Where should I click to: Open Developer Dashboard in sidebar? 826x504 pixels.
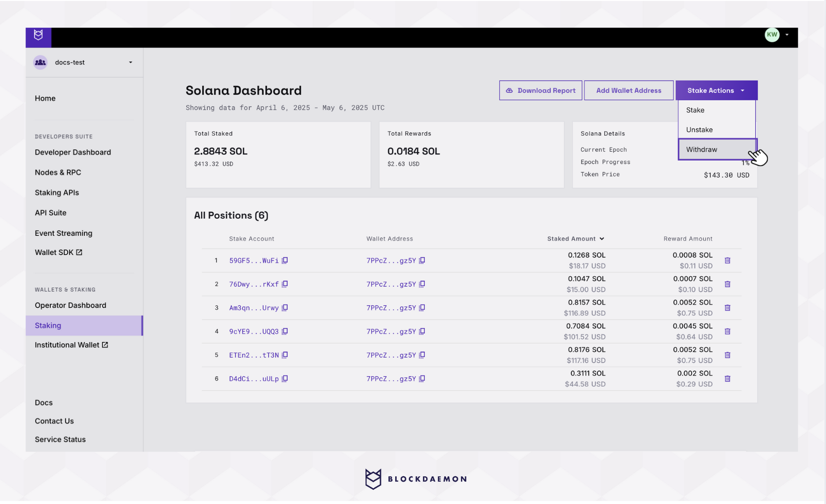[x=73, y=153]
